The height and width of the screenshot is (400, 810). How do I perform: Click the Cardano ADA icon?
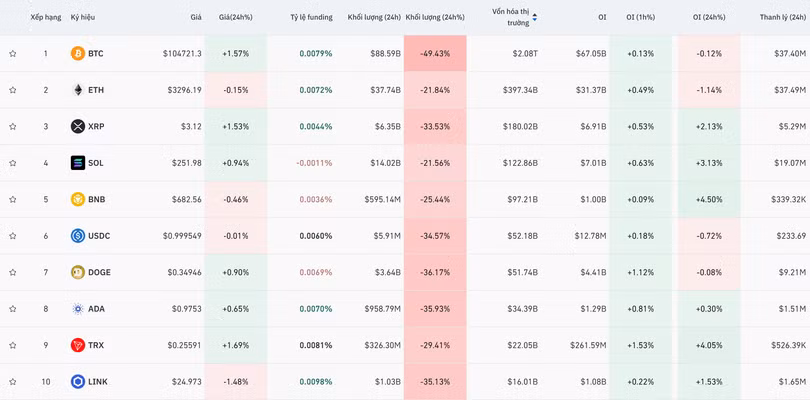[x=78, y=309]
